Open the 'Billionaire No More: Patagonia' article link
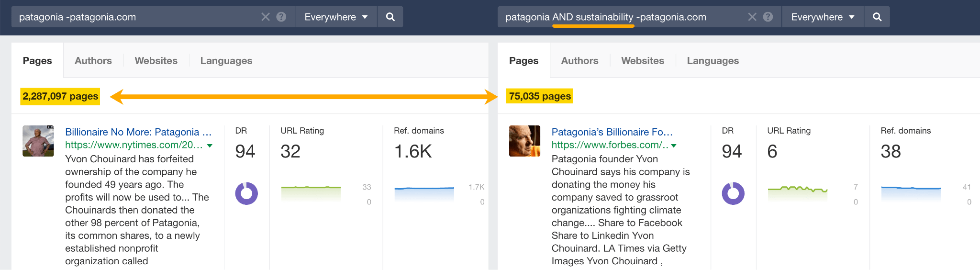 [x=138, y=132]
